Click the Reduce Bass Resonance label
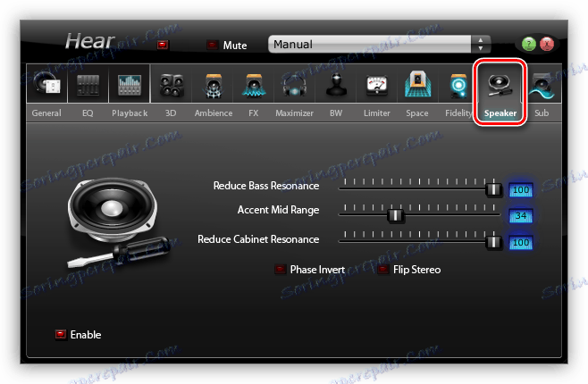 point(266,186)
